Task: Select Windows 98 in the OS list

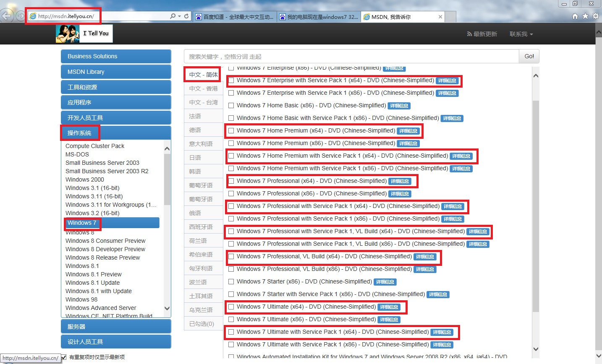Action: (x=81, y=299)
